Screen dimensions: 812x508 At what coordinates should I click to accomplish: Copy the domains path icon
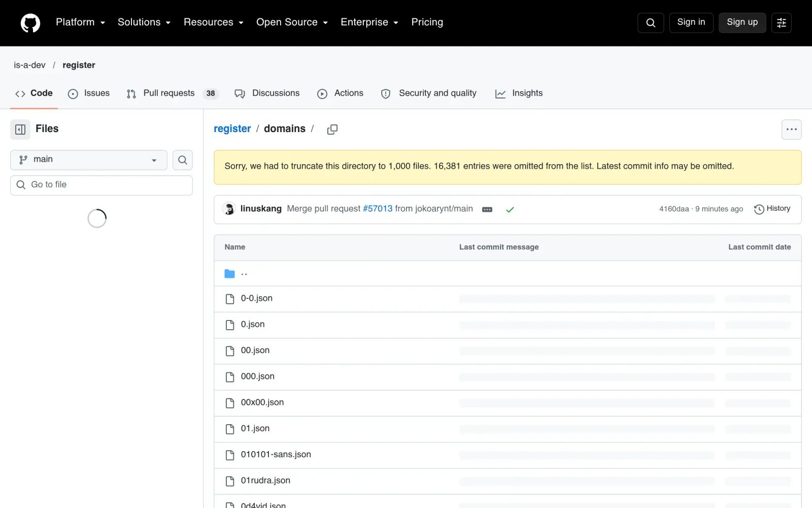tap(332, 130)
